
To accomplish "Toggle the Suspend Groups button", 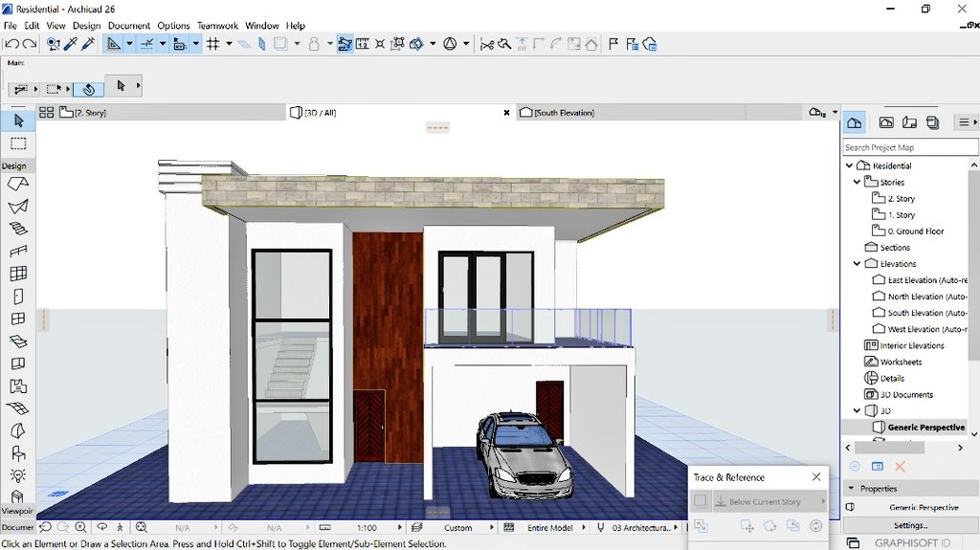I will [x=345, y=44].
